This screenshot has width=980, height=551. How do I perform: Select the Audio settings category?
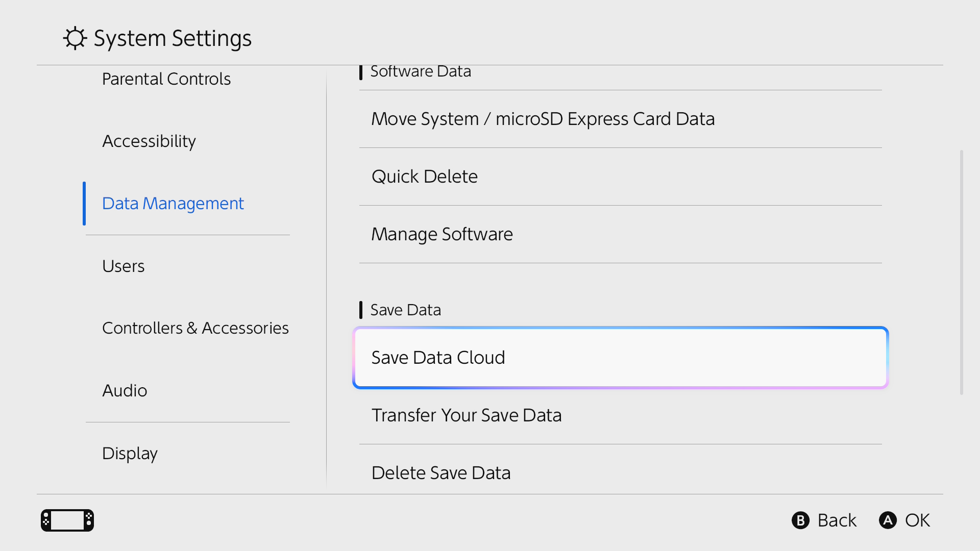(125, 390)
